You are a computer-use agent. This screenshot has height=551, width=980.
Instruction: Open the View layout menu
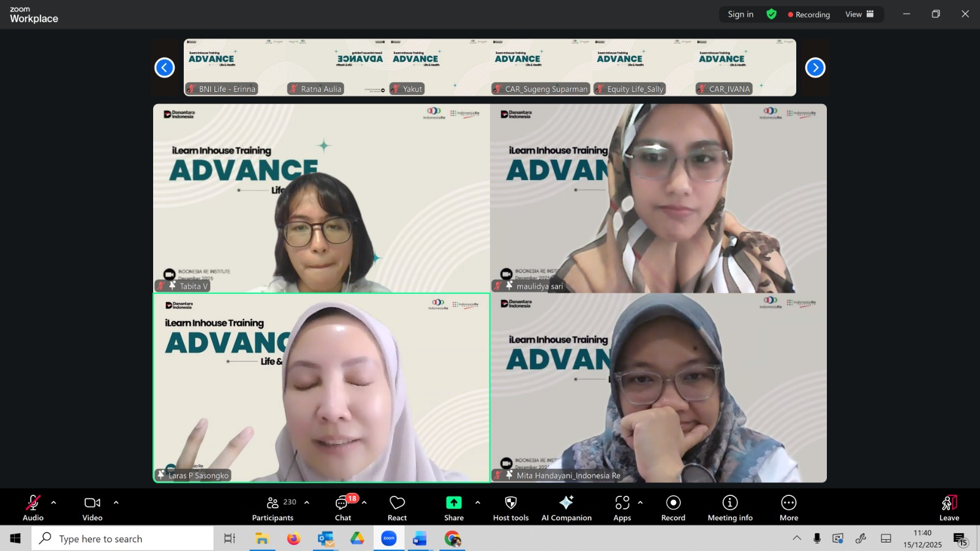point(859,14)
